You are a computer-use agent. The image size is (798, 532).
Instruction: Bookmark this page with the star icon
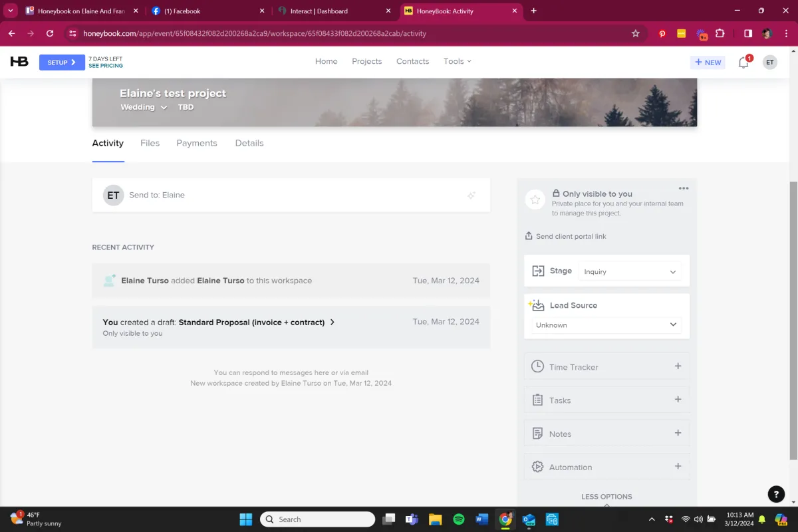(635, 33)
